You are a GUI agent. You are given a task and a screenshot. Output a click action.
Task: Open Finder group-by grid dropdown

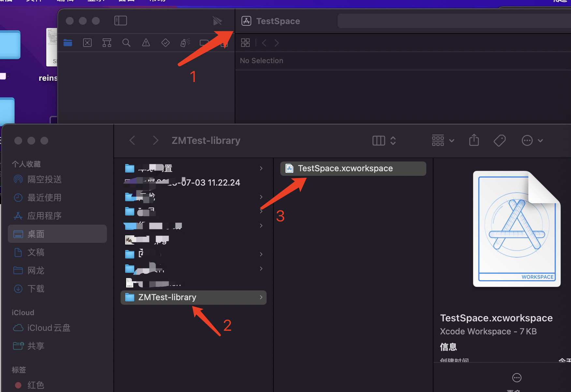pos(443,141)
